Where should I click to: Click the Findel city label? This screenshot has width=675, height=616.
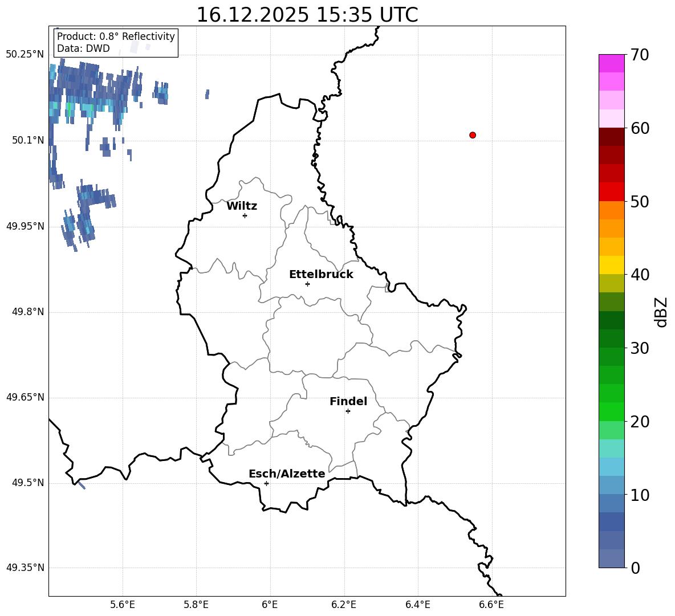(348, 401)
